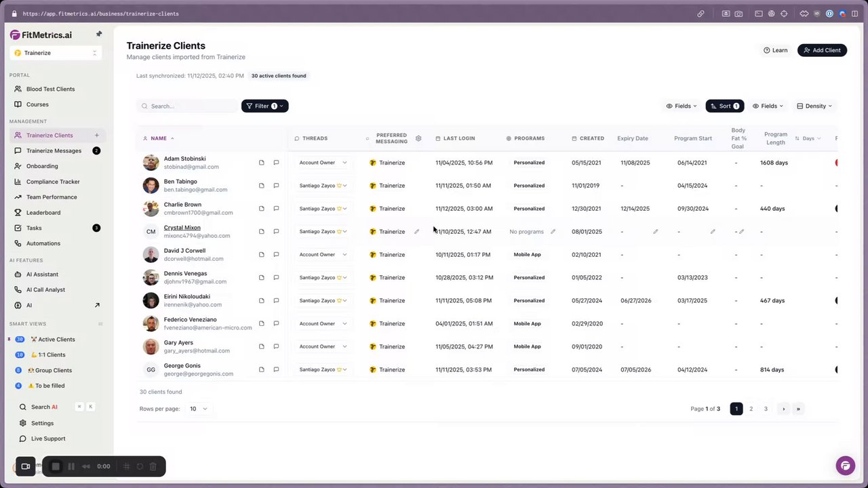
Task: Open Live Support
Action: coord(48,439)
